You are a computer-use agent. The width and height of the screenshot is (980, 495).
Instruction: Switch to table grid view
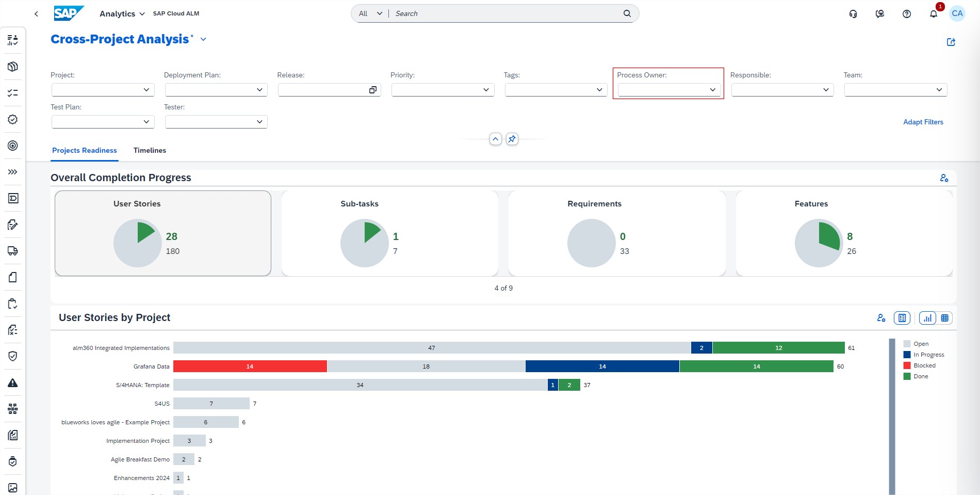tap(944, 318)
